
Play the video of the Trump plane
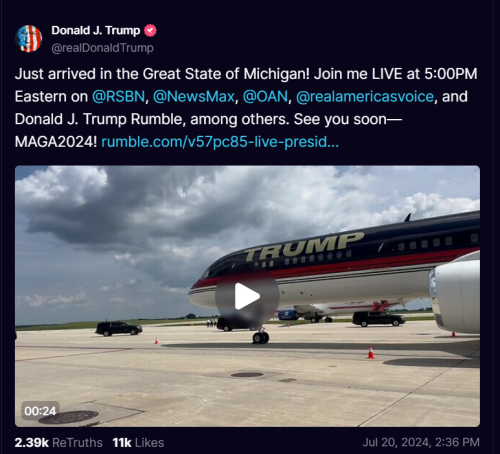pos(247,296)
